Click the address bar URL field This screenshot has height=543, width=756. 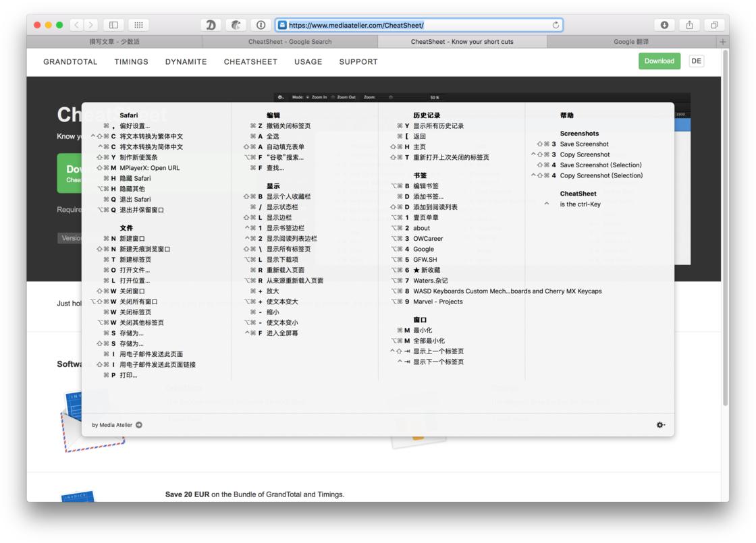tap(418, 25)
